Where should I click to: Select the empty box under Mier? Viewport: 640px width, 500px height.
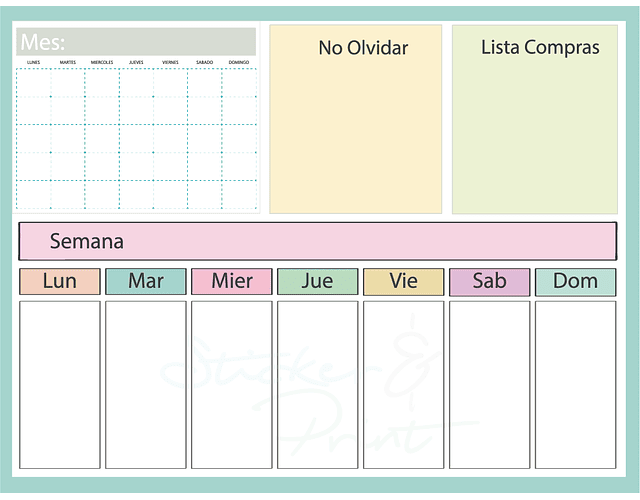pos(232,385)
